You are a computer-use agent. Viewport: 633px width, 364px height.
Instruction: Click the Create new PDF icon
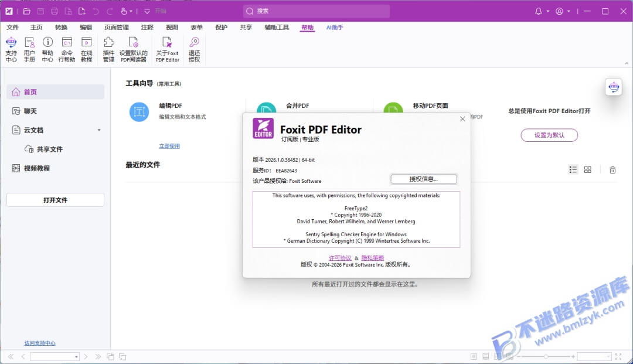coord(82,11)
